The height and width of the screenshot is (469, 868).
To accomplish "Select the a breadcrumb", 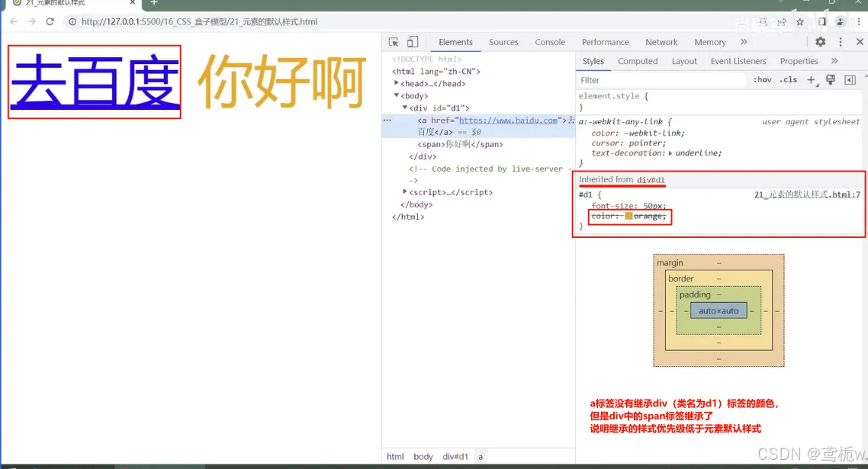I will pyautogui.click(x=481, y=456).
